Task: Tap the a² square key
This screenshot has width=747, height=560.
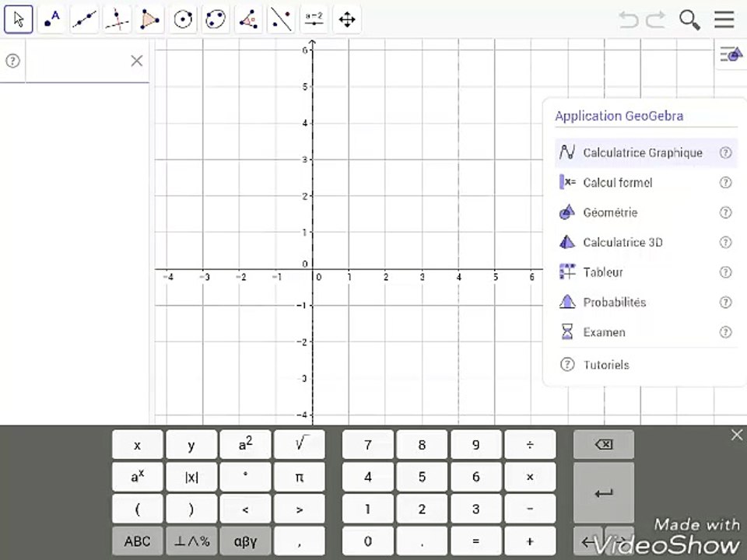Action: pyautogui.click(x=245, y=445)
